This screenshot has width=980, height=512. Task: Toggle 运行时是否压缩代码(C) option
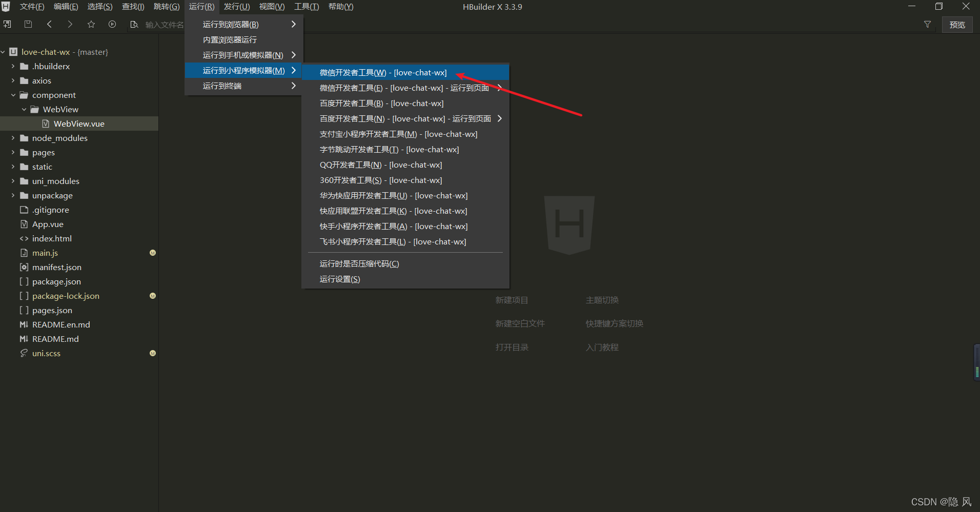point(405,263)
